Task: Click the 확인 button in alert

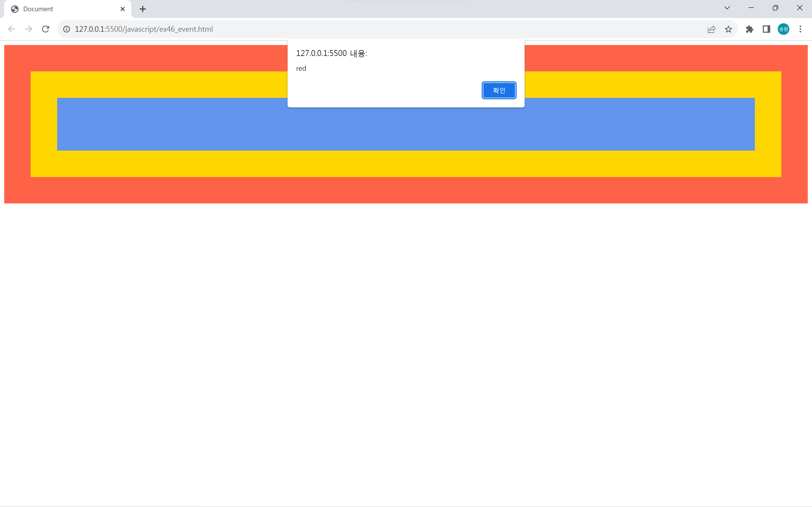Action: pos(499,90)
